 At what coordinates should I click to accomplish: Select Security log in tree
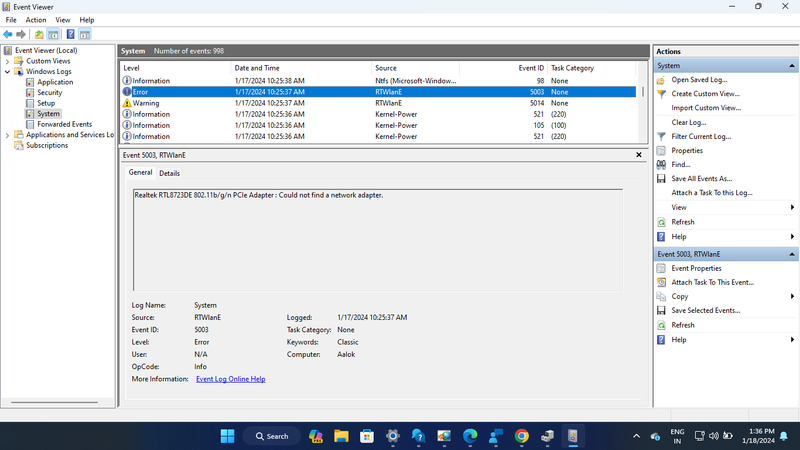49,93
